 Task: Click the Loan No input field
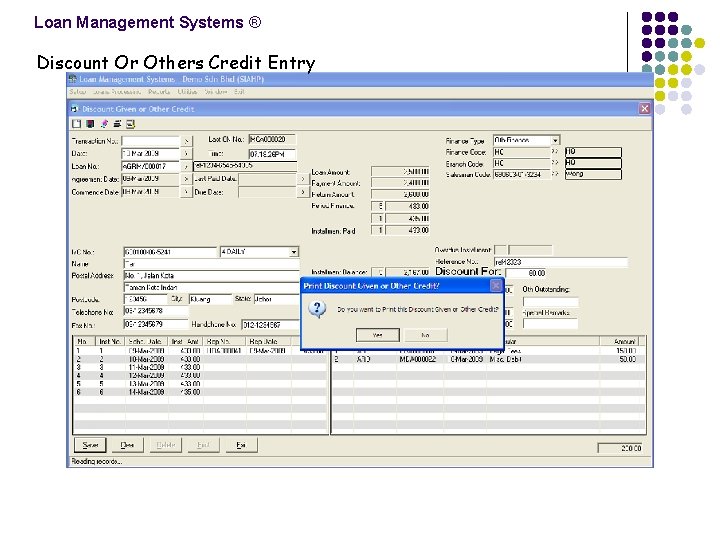151,166
